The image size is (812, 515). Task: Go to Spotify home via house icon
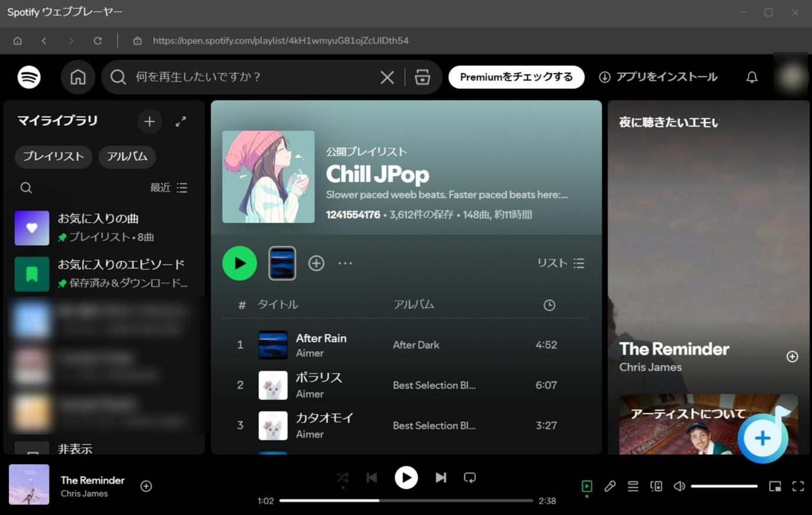[78, 77]
